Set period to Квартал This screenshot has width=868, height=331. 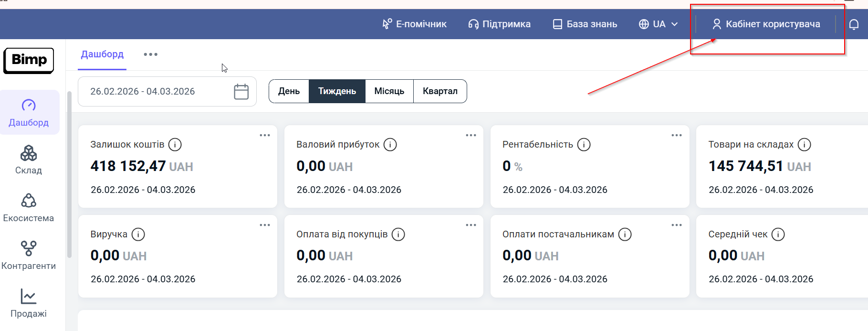[x=439, y=91]
